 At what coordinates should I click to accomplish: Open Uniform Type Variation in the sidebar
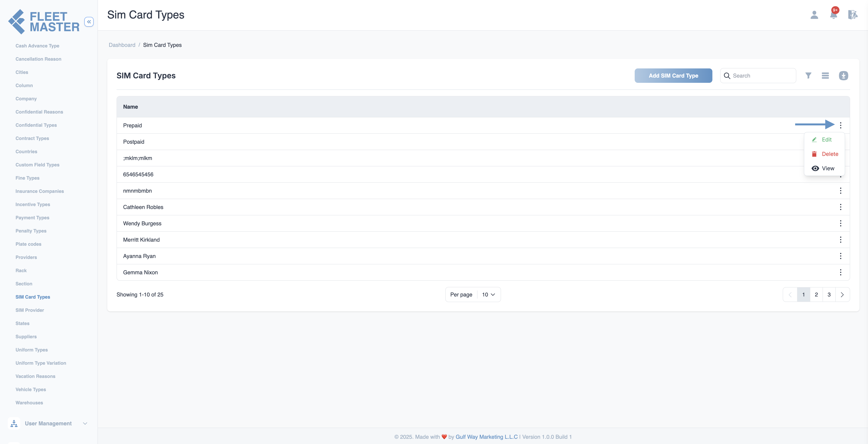pos(41,363)
